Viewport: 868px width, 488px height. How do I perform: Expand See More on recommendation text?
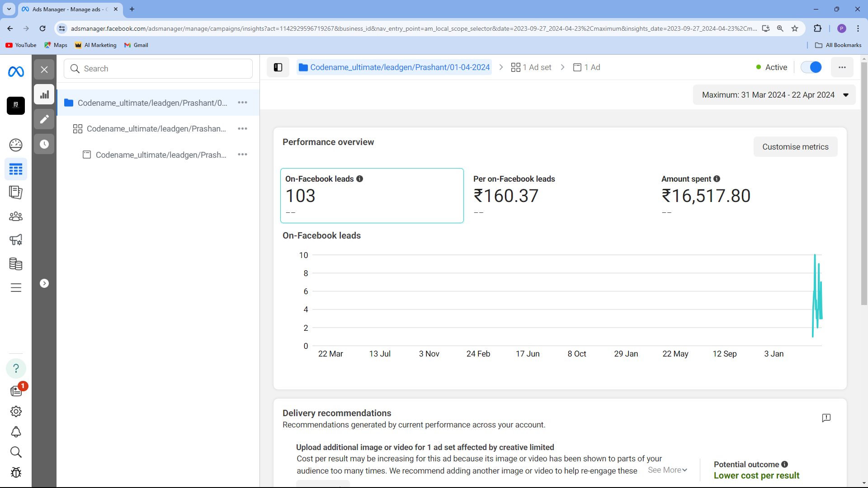pos(668,470)
